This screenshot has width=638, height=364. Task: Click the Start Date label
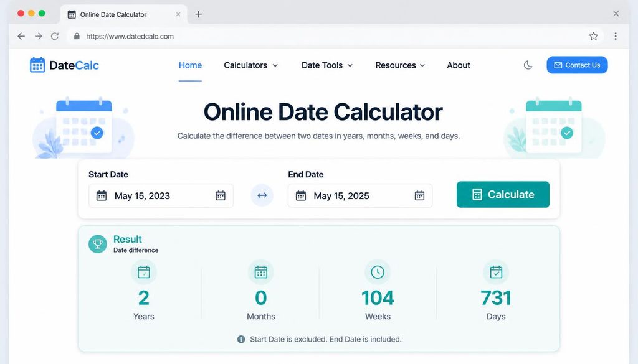coord(108,175)
